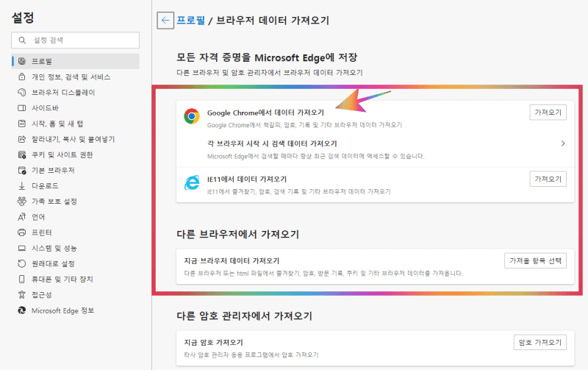Open 휴대폰 및 기타 장치 text
Viewport: 588px width, 370px height.
(x=62, y=280)
